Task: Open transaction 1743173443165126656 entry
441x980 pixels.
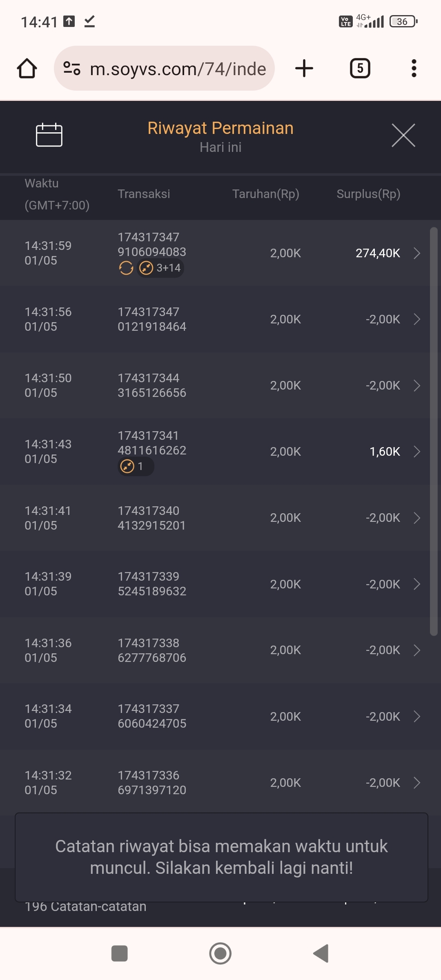Action: [x=152, y=385]
